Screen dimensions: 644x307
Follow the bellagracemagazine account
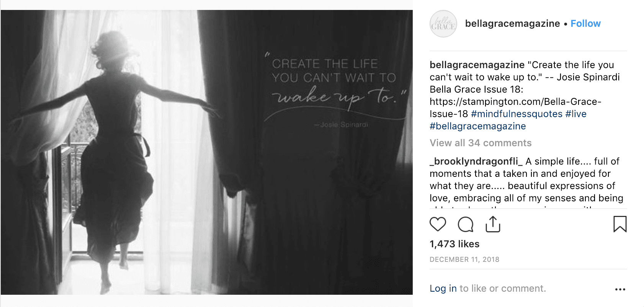[585, 24]
